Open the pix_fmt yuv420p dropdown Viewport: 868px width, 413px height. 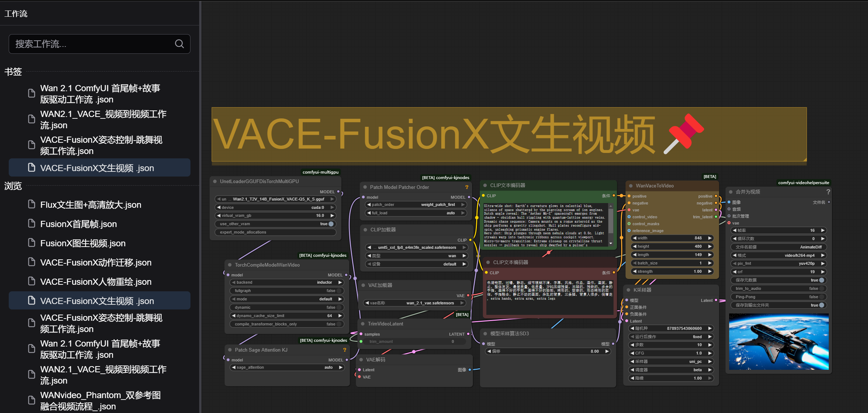[x=778, y=263]
